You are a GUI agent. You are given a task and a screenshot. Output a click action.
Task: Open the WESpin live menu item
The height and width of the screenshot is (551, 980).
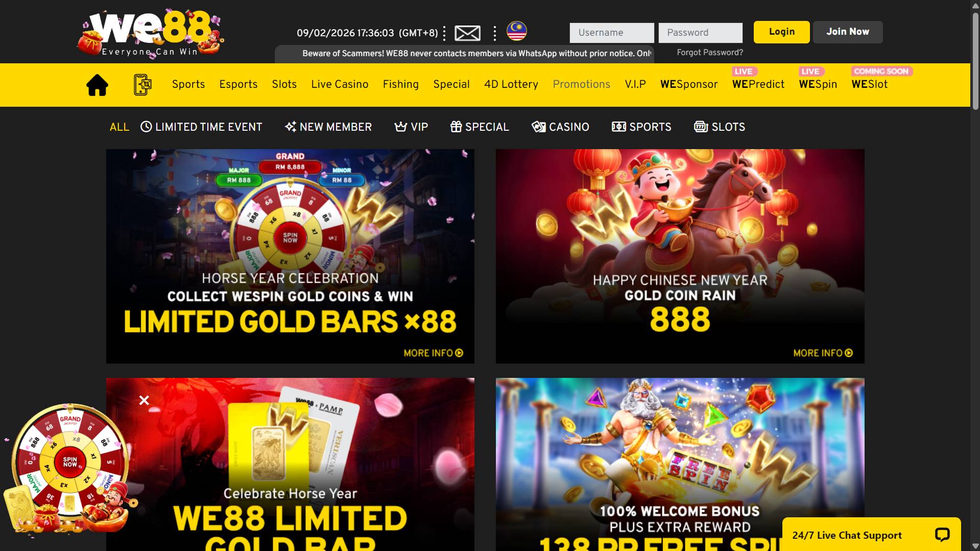818,84
